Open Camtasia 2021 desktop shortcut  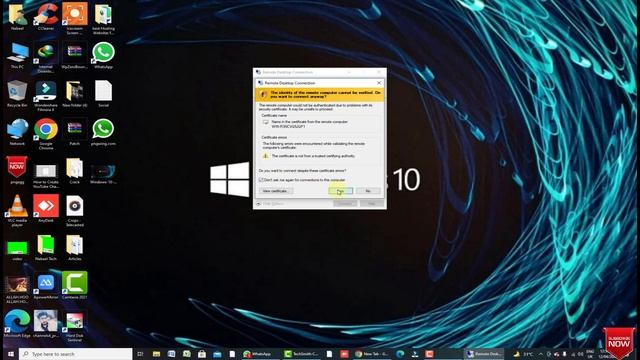pos(75,285)
